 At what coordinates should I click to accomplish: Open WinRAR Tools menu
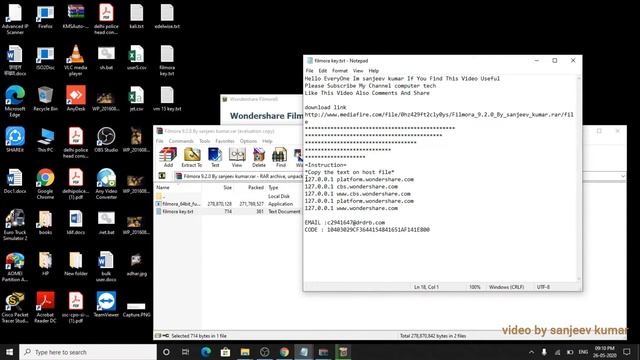pos(204,141)
